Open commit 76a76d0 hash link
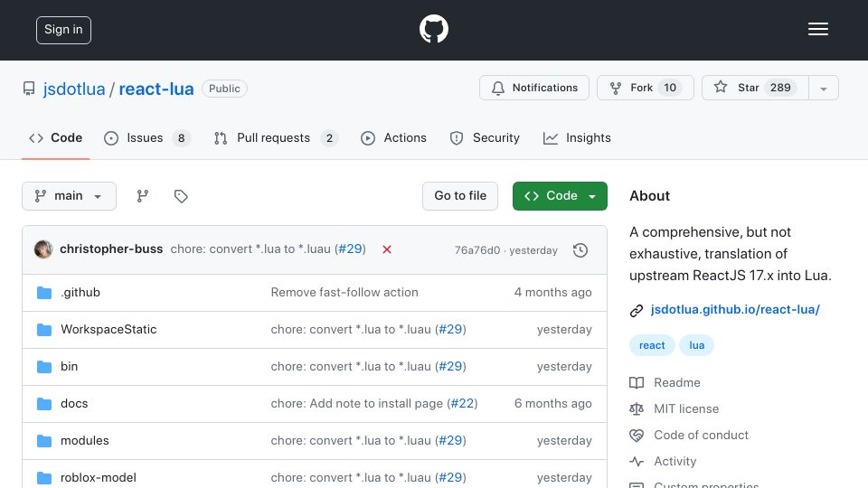Screen dimensions: 868x488 [476, 250]
